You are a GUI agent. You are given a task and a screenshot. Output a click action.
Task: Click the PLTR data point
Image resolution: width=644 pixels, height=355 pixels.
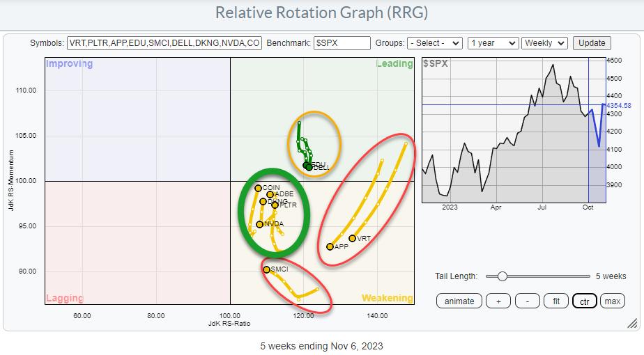[275, 205]
